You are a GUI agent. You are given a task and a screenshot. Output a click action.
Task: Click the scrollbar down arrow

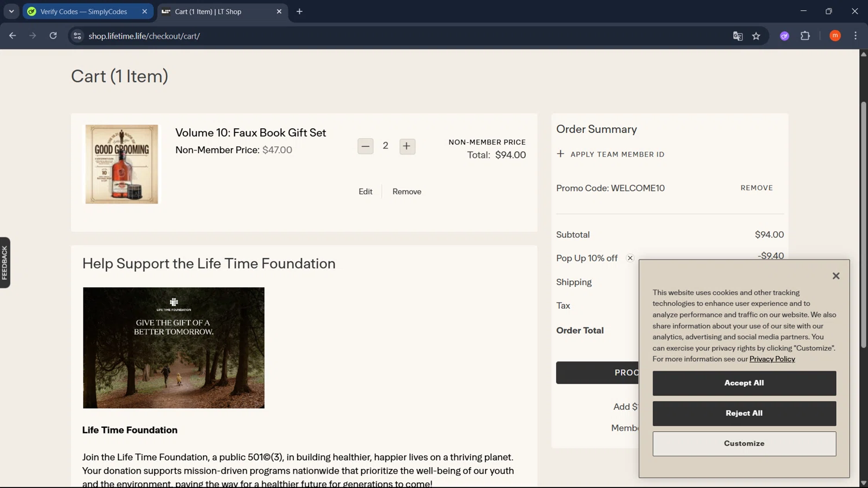[863, 483]
